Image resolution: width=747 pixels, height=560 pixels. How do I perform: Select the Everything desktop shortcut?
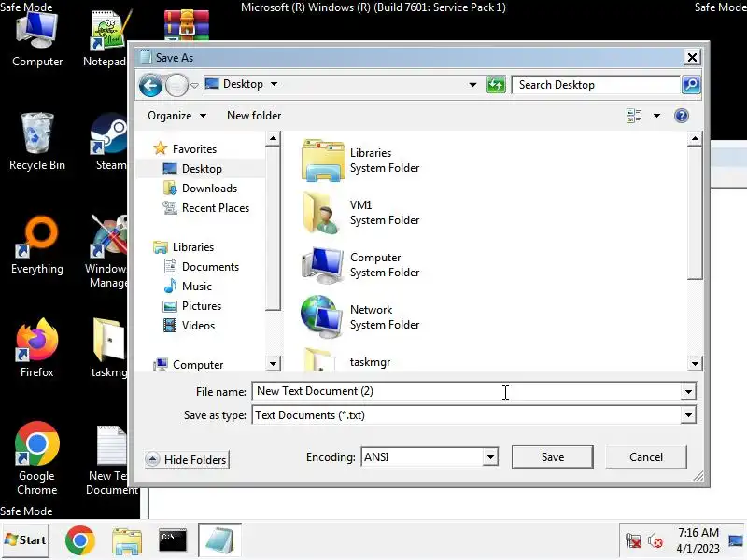[x=37, y=245]
